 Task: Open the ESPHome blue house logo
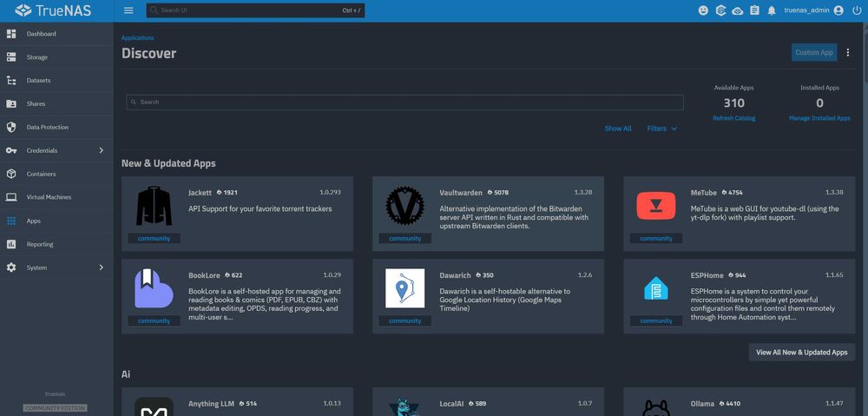(656, 288)
